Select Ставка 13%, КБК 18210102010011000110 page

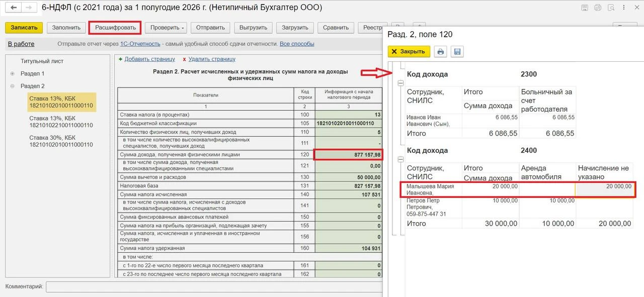[61, 103]
